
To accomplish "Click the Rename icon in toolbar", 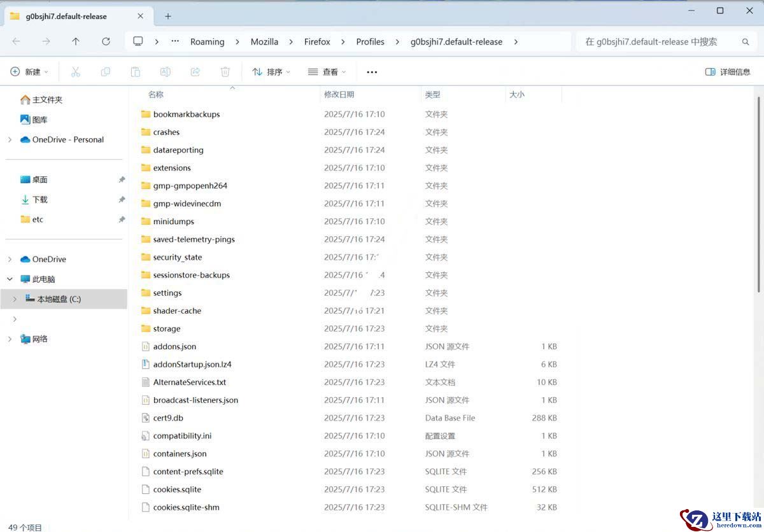I will [165, 72].
